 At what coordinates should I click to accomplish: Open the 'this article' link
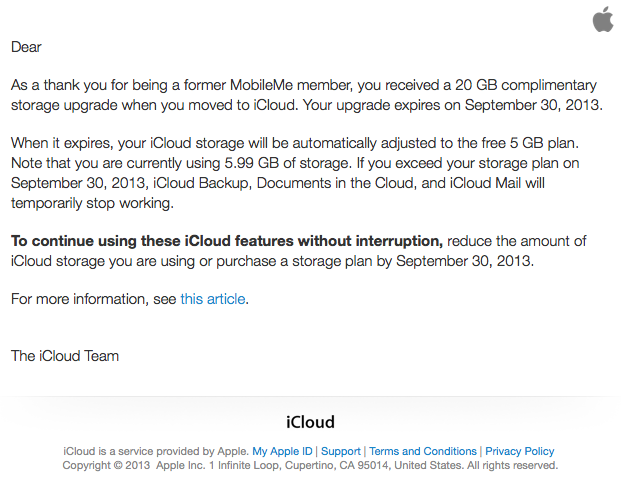(213, 299)
